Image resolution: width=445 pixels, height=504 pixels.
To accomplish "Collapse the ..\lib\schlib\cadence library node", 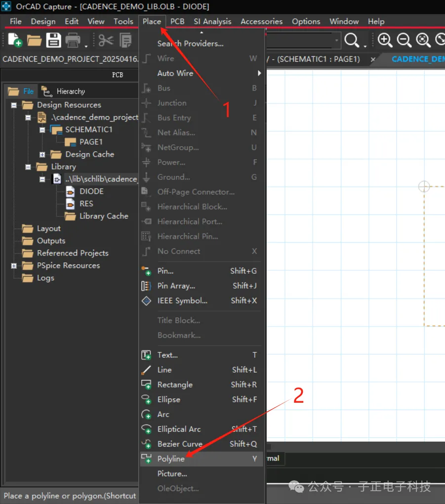I will (x=42, y=179).
